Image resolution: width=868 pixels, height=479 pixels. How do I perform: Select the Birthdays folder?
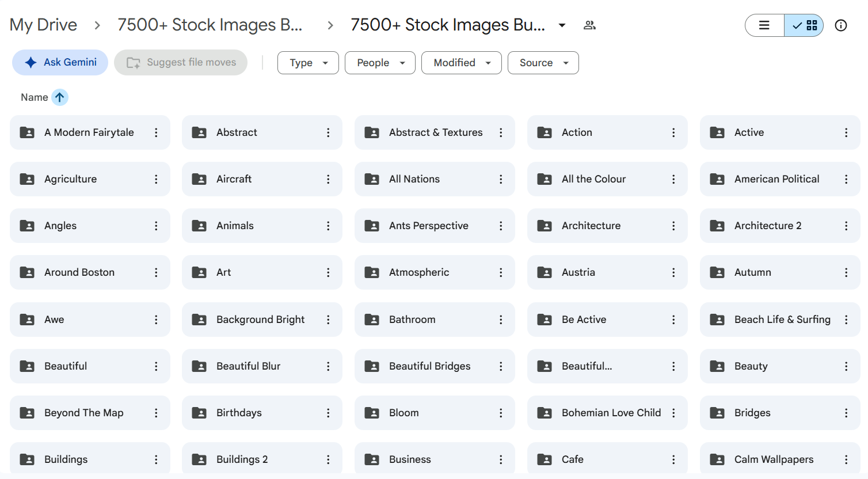pos(262,413)
